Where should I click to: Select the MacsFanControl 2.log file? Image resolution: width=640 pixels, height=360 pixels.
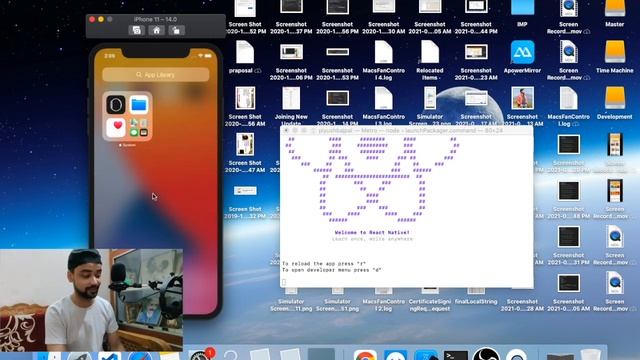coord(383,304)
